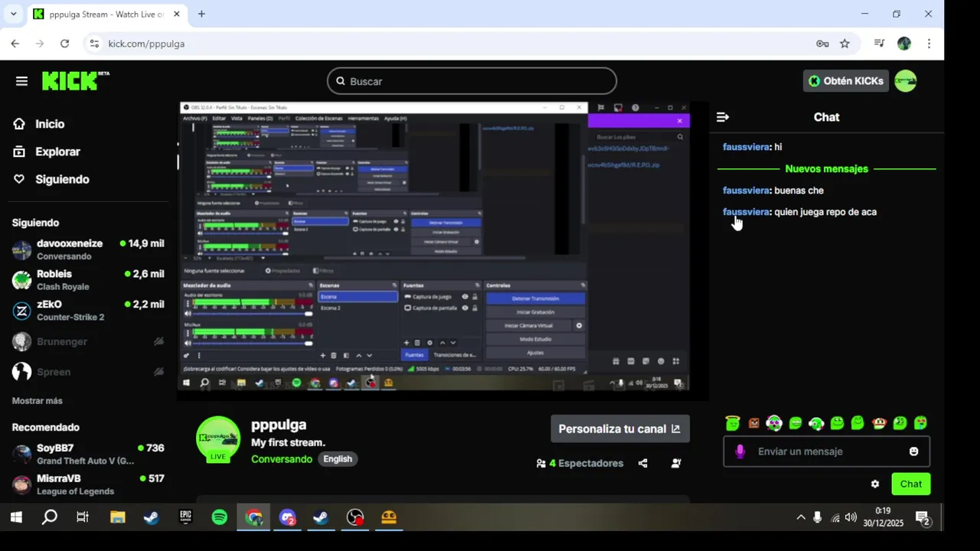Open the emoji picker smiley icon
Viewport: 980px width, 551px height.
click(913, 452)
